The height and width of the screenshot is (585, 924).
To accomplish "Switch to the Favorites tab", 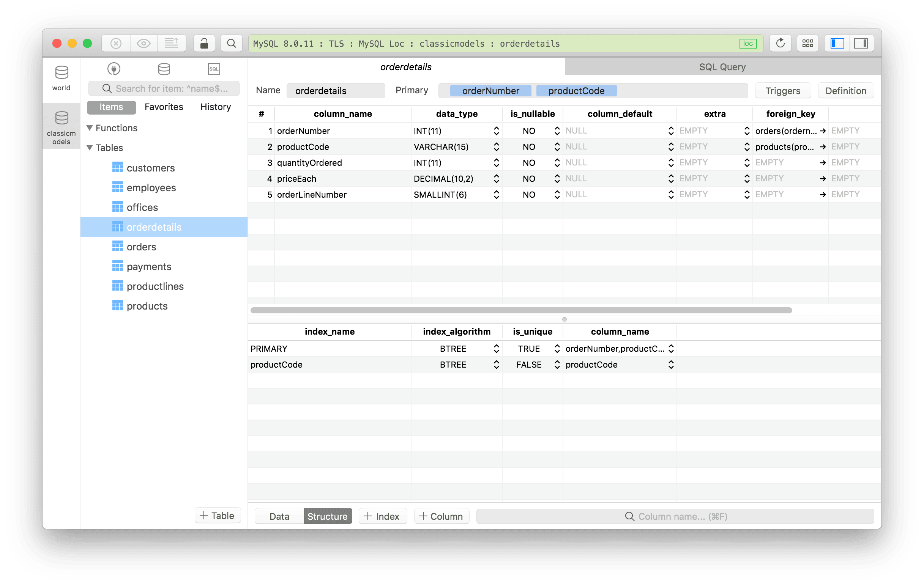I will pos(164,107).
